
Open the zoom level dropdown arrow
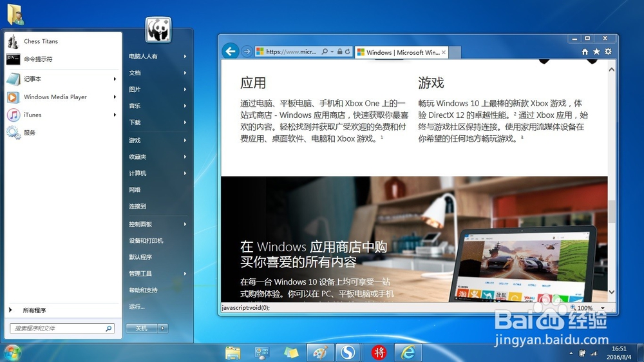coord(603,308)
